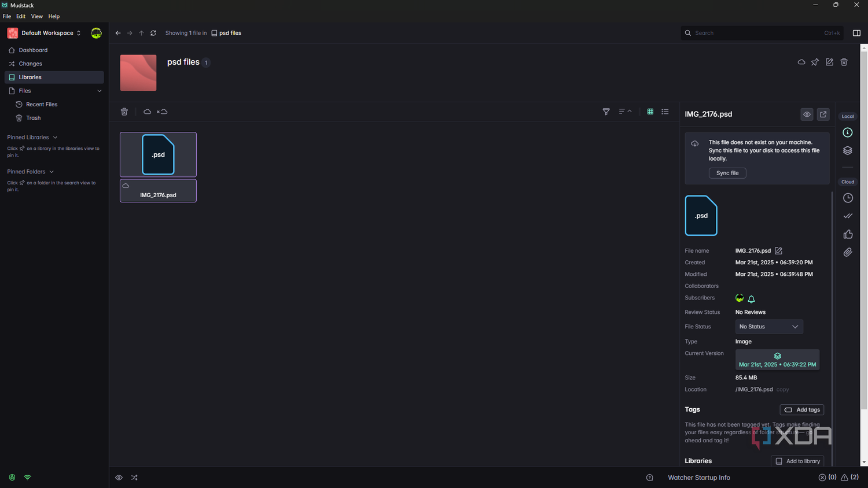Click cloud sync icon in file toolbar

click(x=147, y=112)
